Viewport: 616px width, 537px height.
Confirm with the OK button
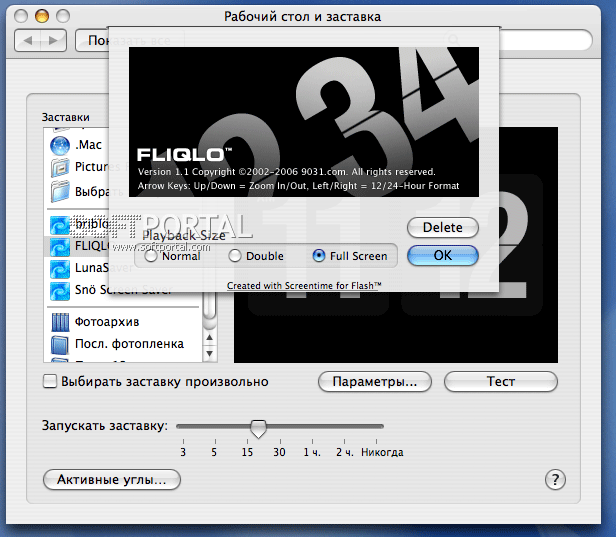pos(443,256)
